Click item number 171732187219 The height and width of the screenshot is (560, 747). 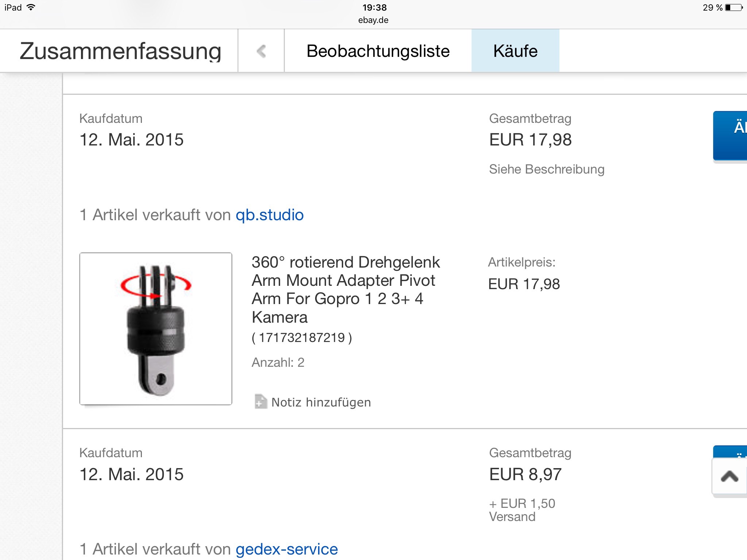click(x=302, y=338)
